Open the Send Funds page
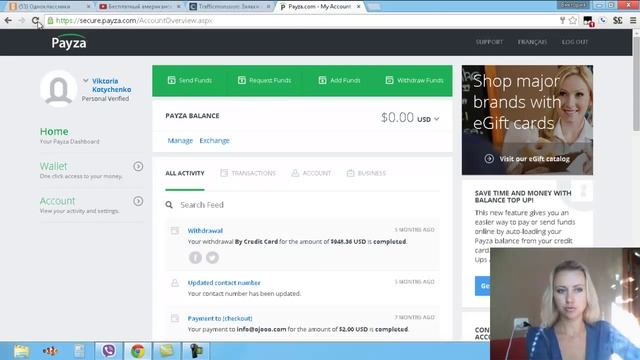Viewport: 640px width, 360px height. (190, 80)
